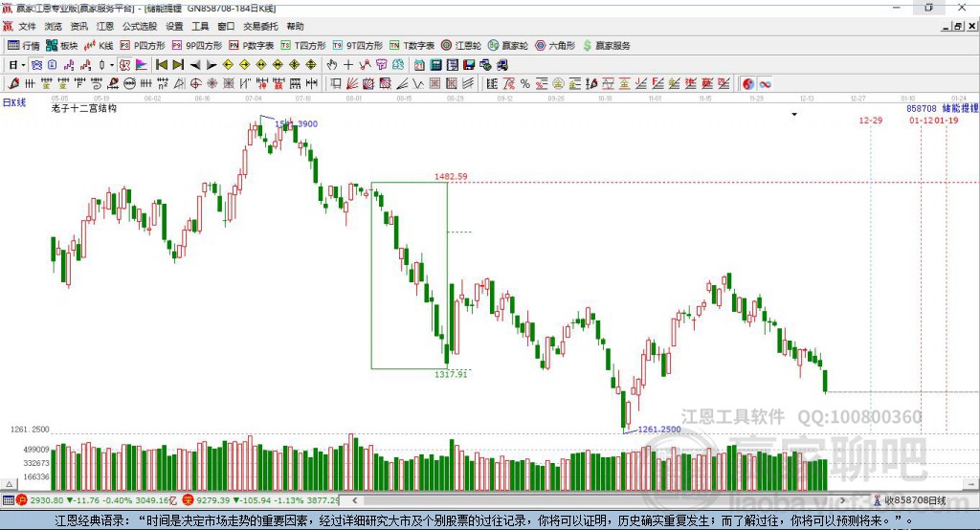Open the 窗口 menu
This screenshot has width=980, height=530.
pyautogui.click(x=226, y=26)
